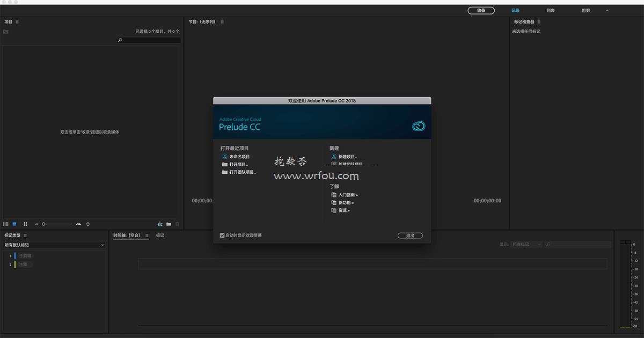This screenshot has height=338, width=644.
Task: Click the project panel search field
Action: pos(149,40)
